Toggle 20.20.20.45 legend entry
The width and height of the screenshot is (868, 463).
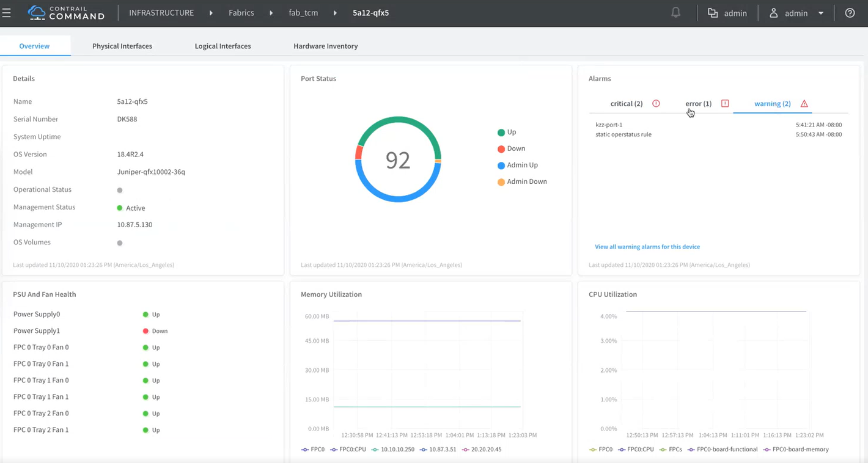tap(482, 450)
